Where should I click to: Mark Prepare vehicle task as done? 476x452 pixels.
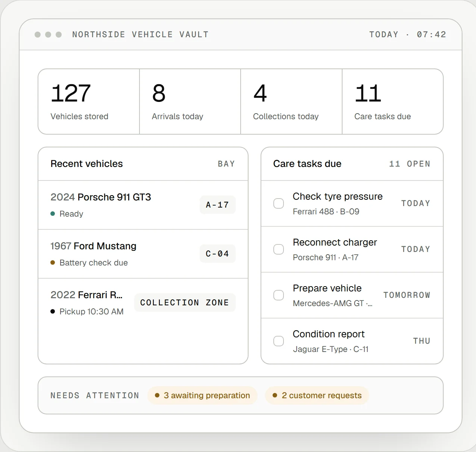[x=279, y=295]
